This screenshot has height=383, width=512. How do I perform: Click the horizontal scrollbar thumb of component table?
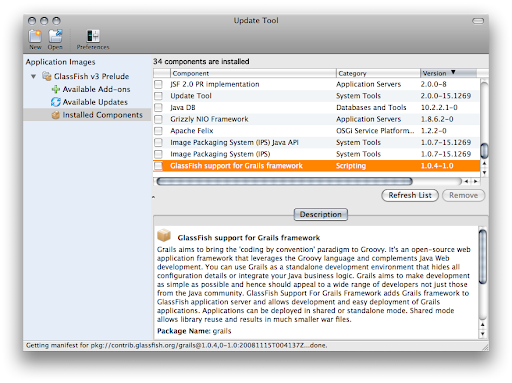(284, 181)
